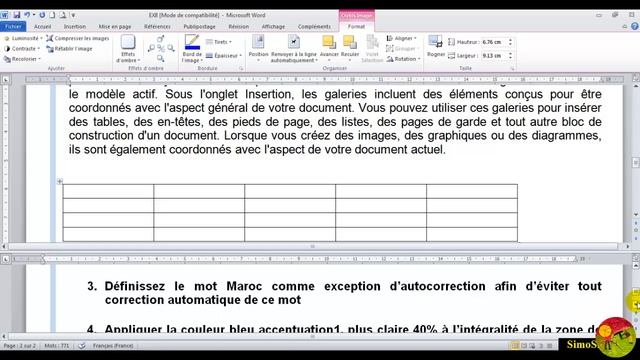
Task: Open the Mise en page tab
Action: pyautogui.click(x=115, y=27)
